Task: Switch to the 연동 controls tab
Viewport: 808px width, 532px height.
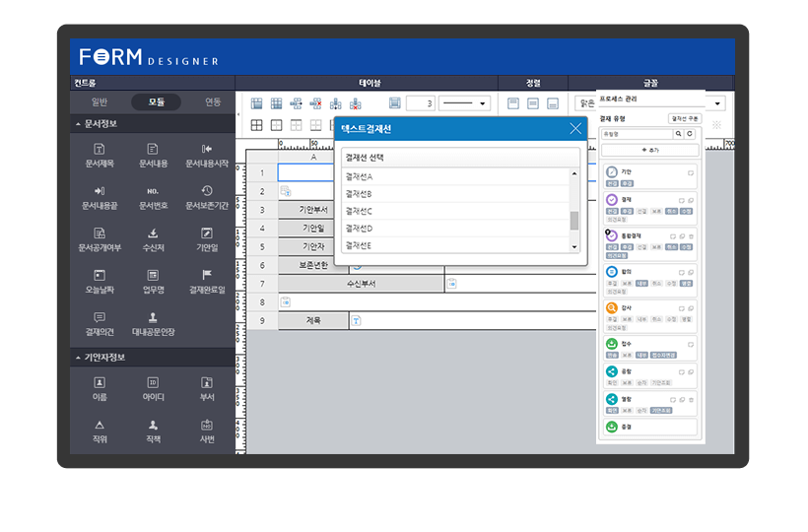Action: tap(213, 102)
